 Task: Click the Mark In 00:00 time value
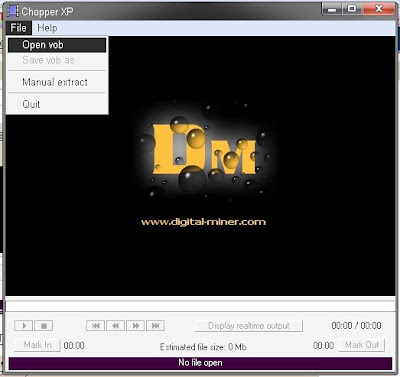tap(74, 346)
